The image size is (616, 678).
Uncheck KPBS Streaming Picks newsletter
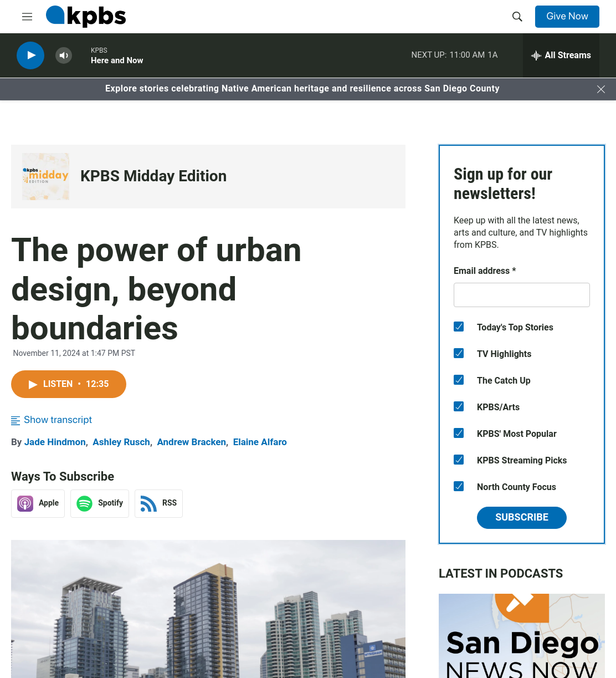(459, 460)
